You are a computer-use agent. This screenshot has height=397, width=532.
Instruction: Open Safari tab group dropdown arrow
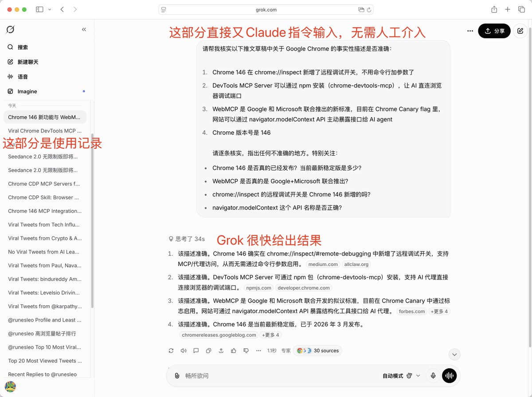tap(49, 9)
